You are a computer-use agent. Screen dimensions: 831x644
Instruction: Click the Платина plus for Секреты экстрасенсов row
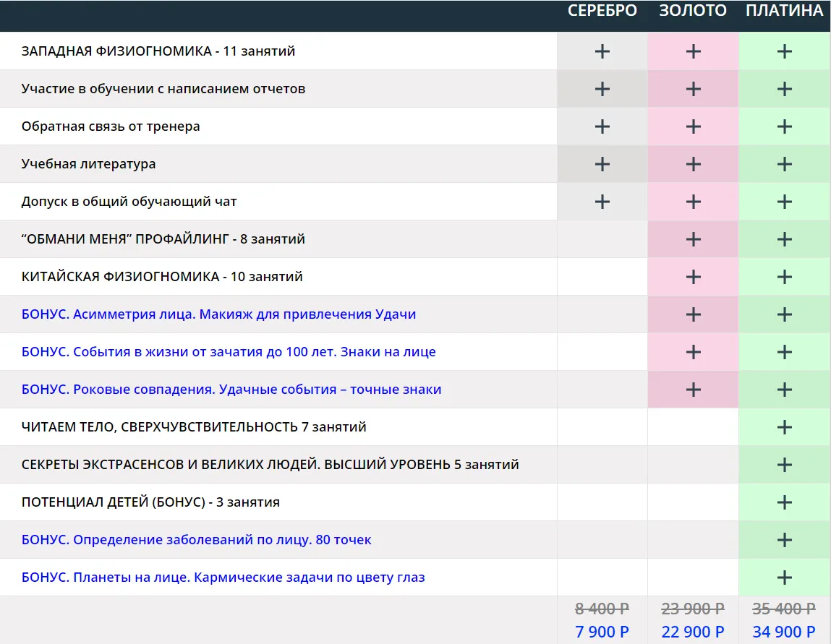tap(784, 465)
